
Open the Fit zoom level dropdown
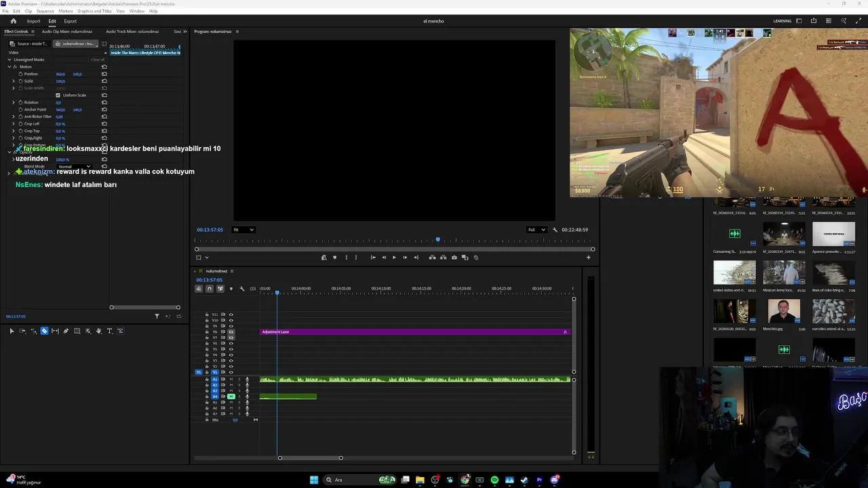(243, 230)
